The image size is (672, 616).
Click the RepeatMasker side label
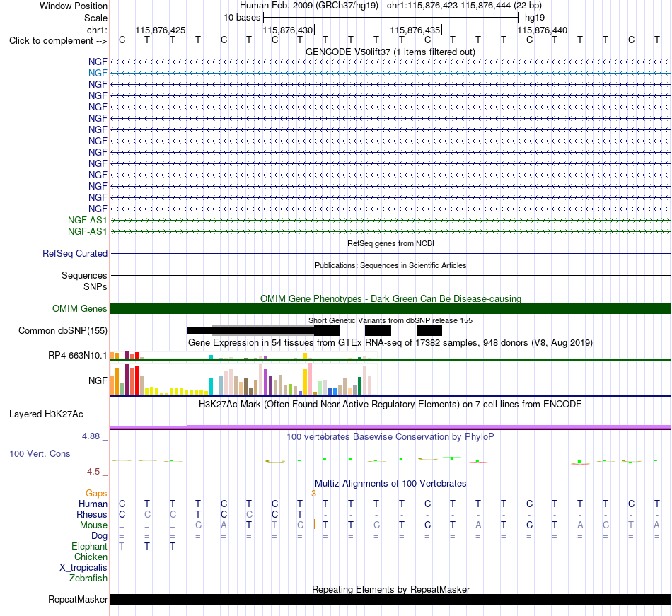point(78,599)
